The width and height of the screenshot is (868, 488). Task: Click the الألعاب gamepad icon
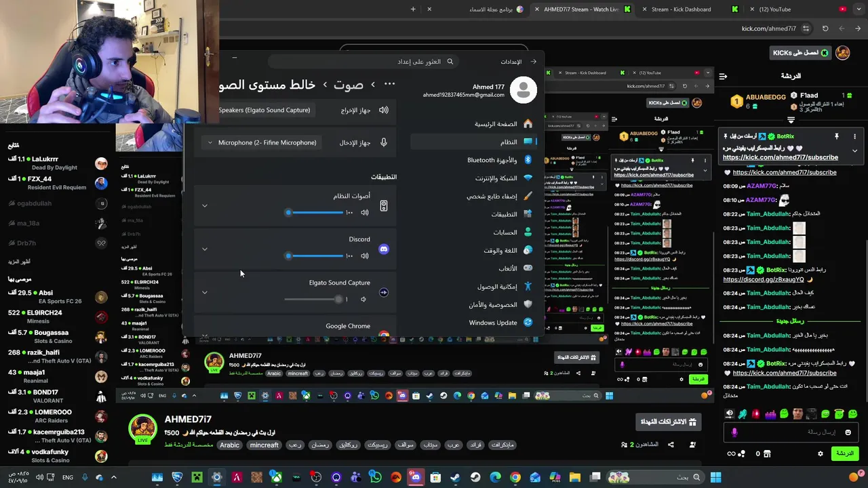pos(528,268)
